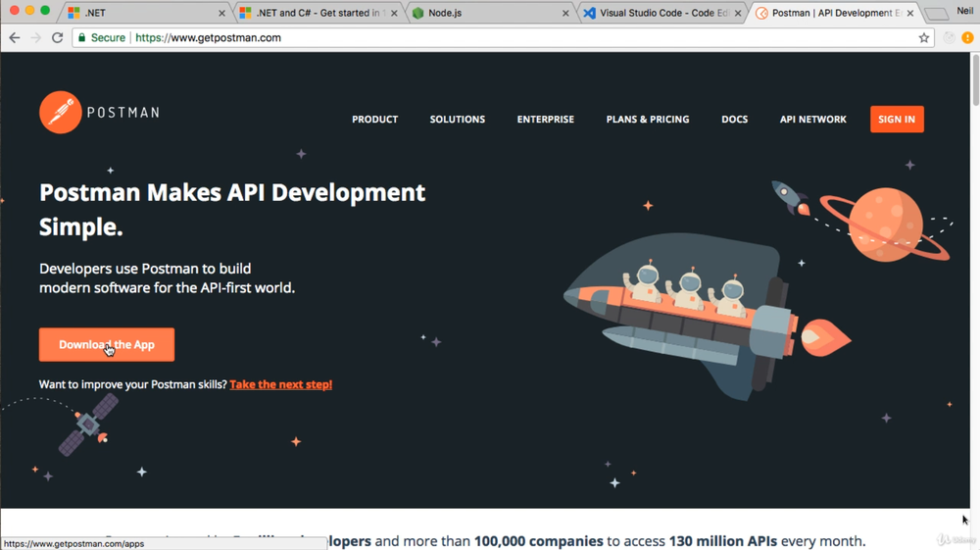
Task: Close the Node.js tab
Action: (x=565, y=13)
